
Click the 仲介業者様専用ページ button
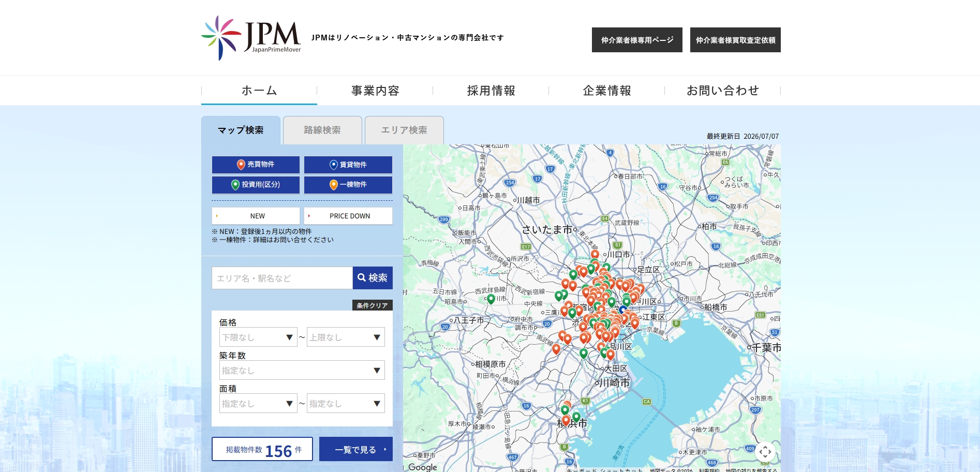[x=637, y=40]
